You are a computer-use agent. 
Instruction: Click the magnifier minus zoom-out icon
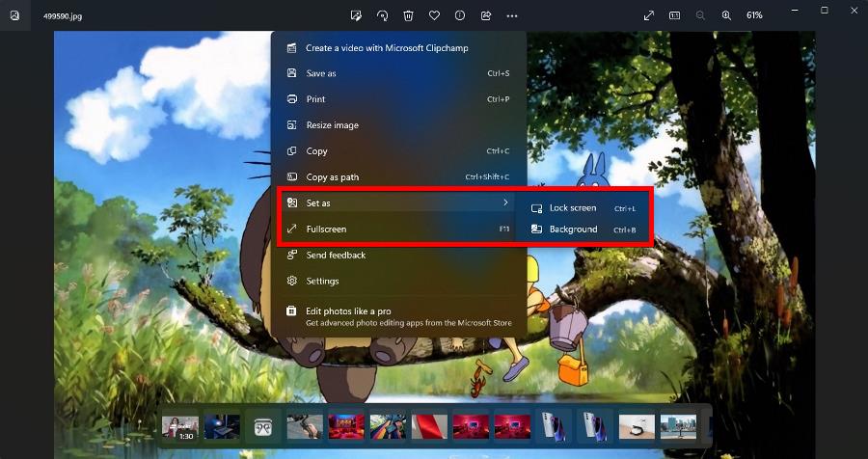click(x=700, y=15)
